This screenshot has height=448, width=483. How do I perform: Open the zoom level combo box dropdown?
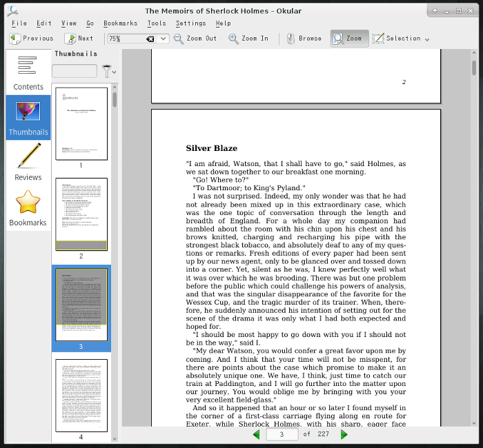pos(164,39)
